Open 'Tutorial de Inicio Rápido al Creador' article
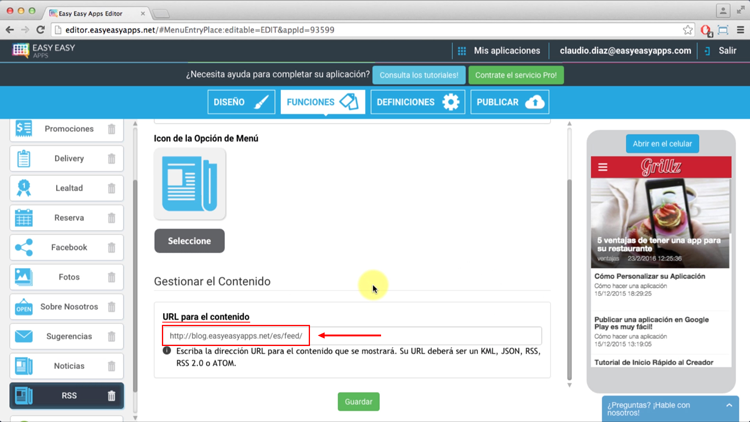This screenshot has height=422, width=750. coord(653,363)
